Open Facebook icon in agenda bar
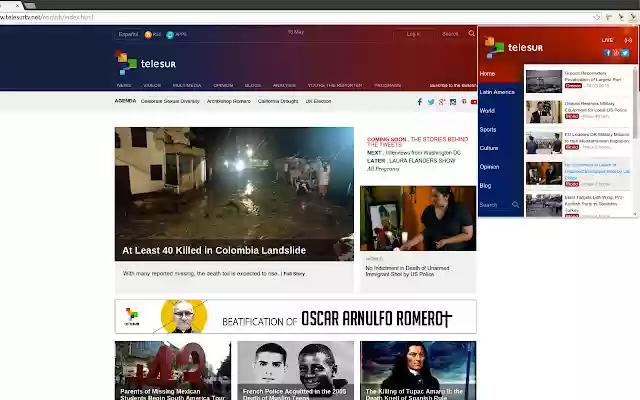This screenshot has height=400, width=640. point(420,102)
